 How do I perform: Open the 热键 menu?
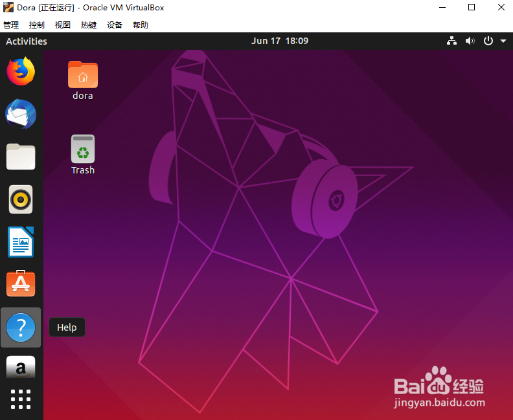click(89, 25)
